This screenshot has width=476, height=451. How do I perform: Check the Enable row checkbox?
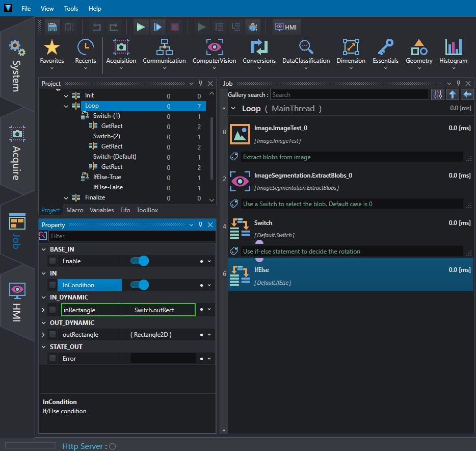click(x=52, y=261)
